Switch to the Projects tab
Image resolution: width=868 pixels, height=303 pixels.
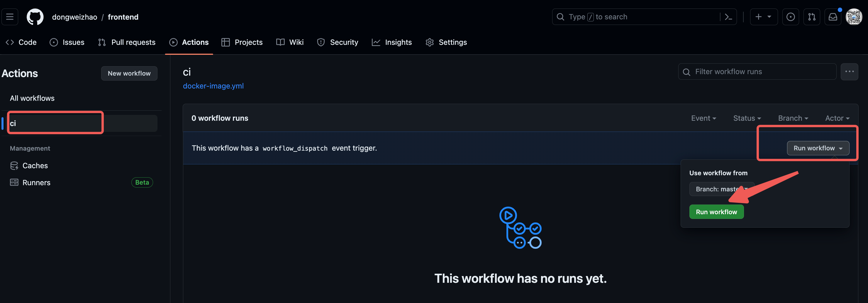(242, 42)
